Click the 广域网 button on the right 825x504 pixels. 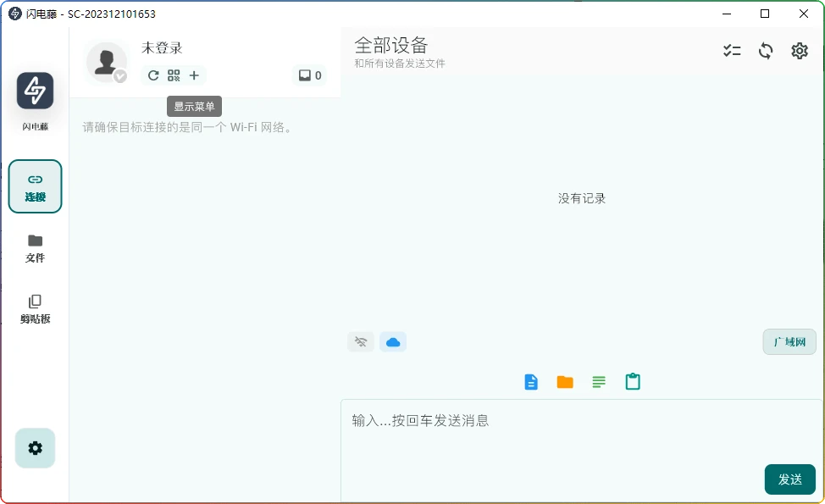789,341
